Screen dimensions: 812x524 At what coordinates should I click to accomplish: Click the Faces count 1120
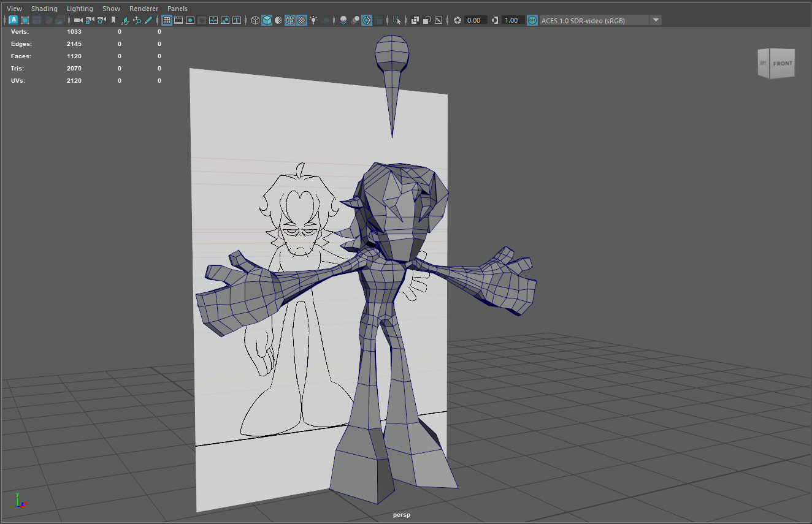coord(74,56)
